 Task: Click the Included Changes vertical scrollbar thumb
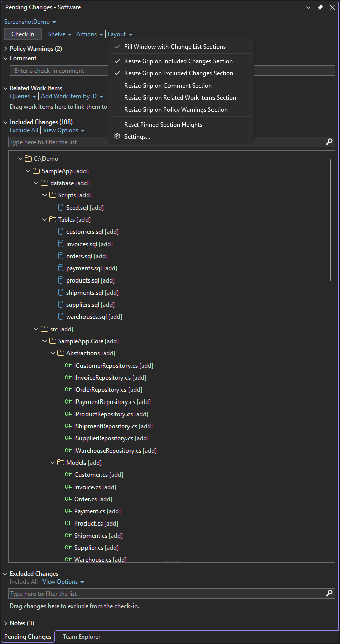pos(331,220)
